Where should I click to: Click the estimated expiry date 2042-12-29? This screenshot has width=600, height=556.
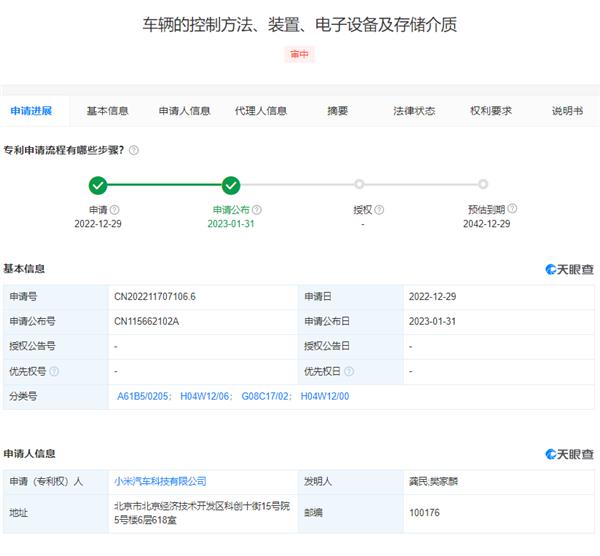(x=487, y=224)
